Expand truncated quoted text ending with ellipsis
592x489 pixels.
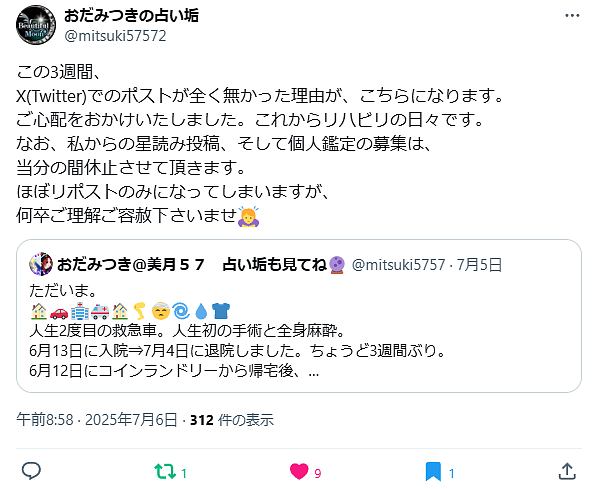click(x=314, y=372)
